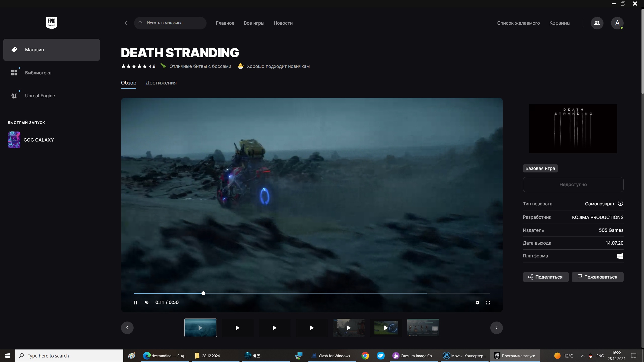644x362 pixels.
Task: Open the friends list icon
Action: [x=597, y=23]
